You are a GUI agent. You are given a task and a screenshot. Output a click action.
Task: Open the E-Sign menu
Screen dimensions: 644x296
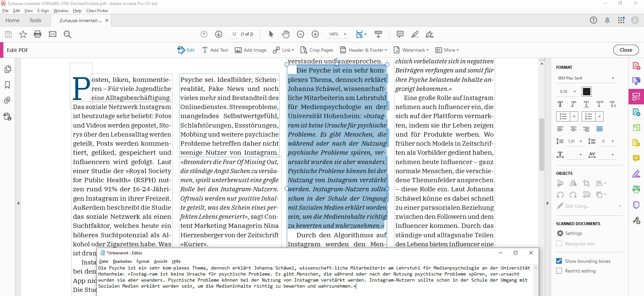click(x=43, y=11)
